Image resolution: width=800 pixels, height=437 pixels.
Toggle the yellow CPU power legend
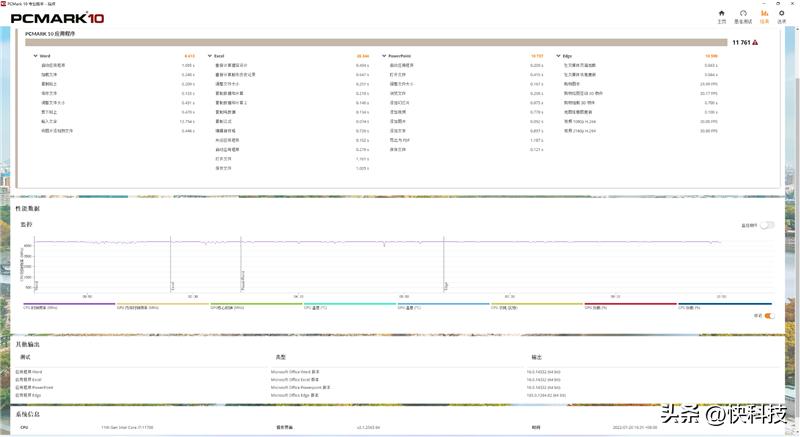(x=537, y=306)
